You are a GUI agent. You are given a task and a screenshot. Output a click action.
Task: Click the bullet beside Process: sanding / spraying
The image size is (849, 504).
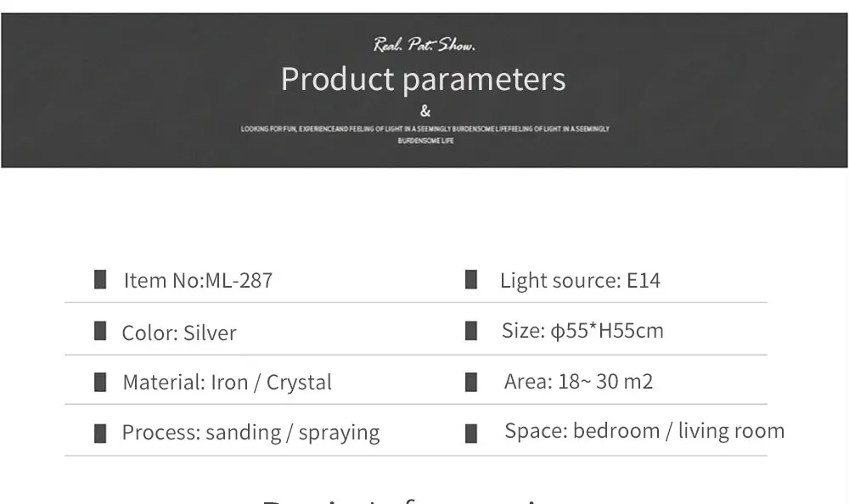click(x=100, y=433)
